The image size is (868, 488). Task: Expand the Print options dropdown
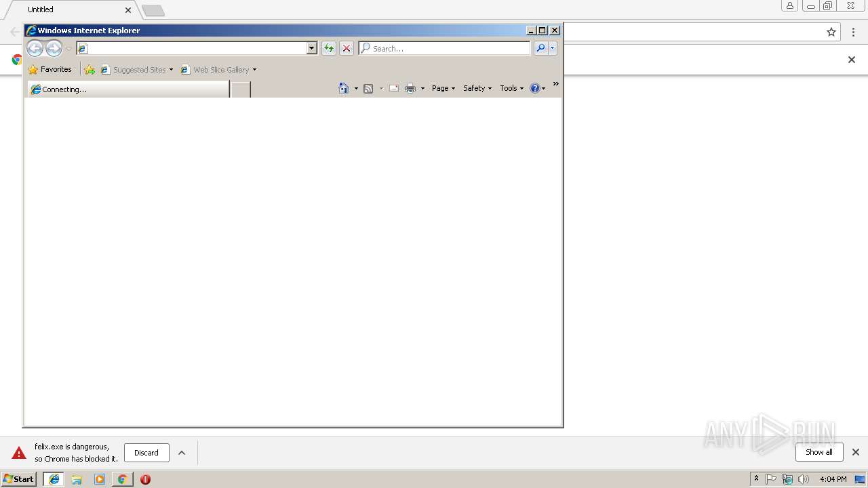click(422, 88)
